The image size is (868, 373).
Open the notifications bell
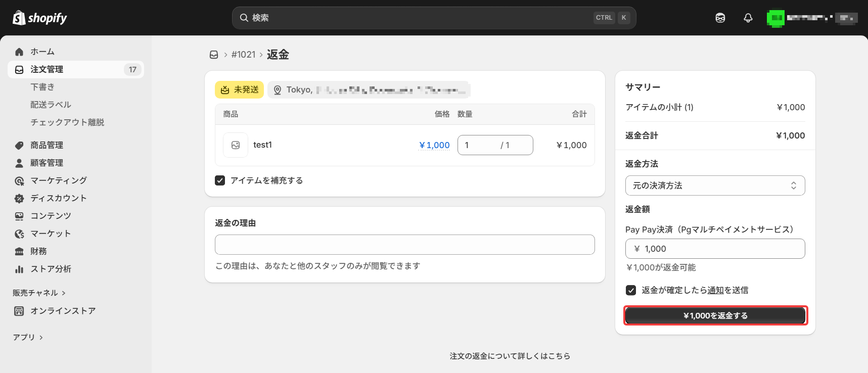pos(748,18)
